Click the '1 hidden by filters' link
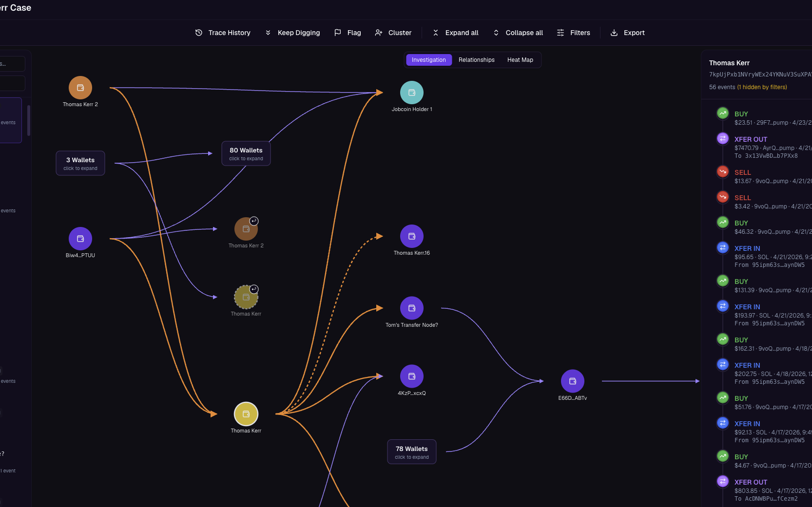Screen dimensions: 812x507 (x=762, y=87)
